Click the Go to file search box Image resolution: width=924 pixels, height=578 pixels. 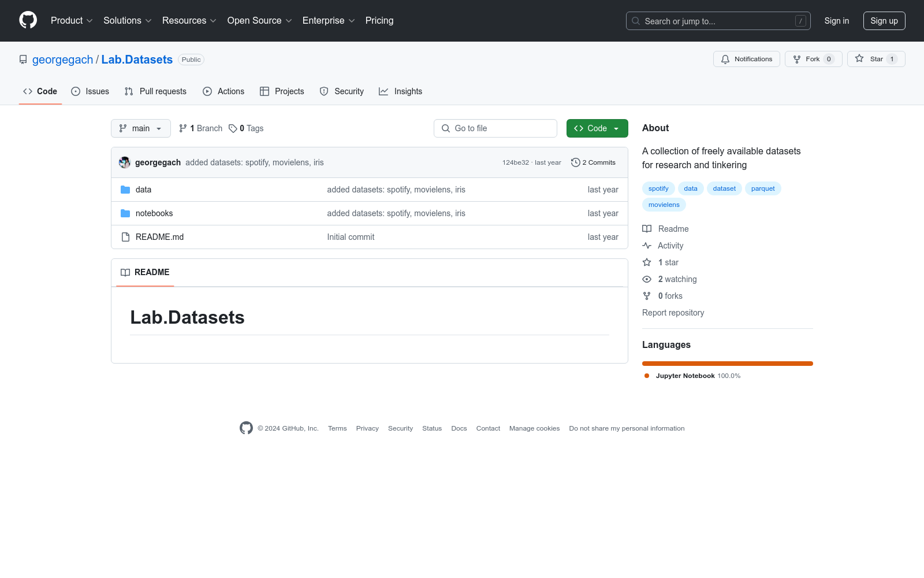495,128
